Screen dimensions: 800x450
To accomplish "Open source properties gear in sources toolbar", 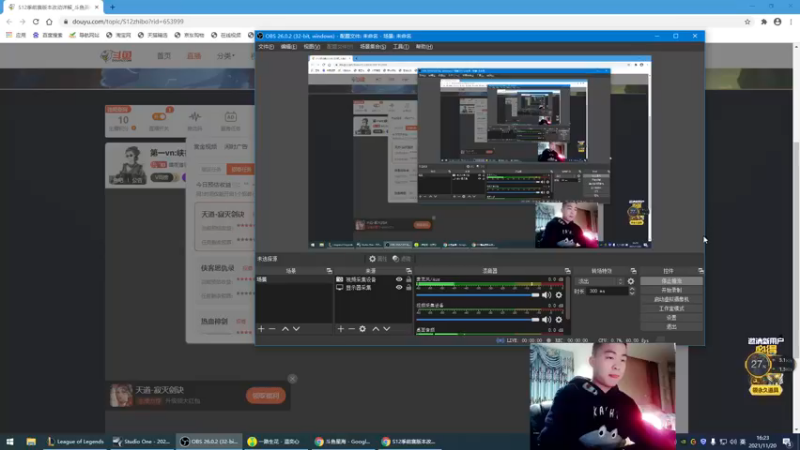I will 362,329.
